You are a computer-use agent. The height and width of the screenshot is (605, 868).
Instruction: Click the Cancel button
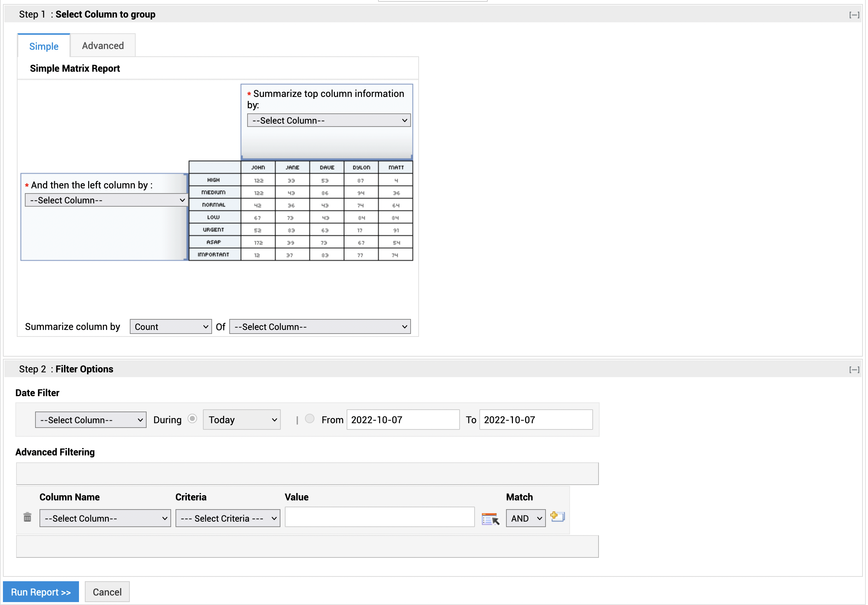(x=107, y=592)
